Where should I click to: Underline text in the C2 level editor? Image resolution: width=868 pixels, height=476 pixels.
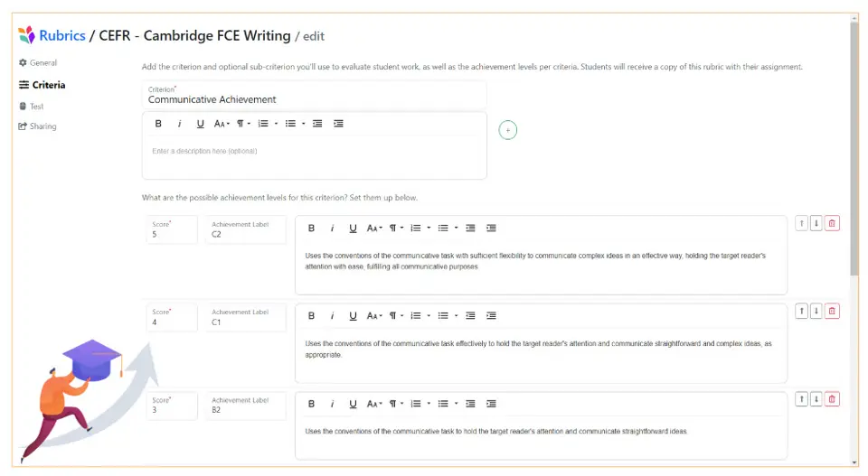tap(353, 228)
